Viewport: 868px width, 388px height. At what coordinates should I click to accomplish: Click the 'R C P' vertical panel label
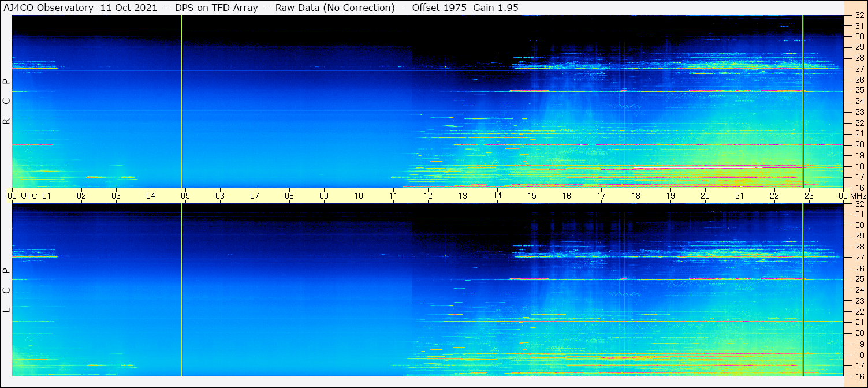click(x=6, y=102)
